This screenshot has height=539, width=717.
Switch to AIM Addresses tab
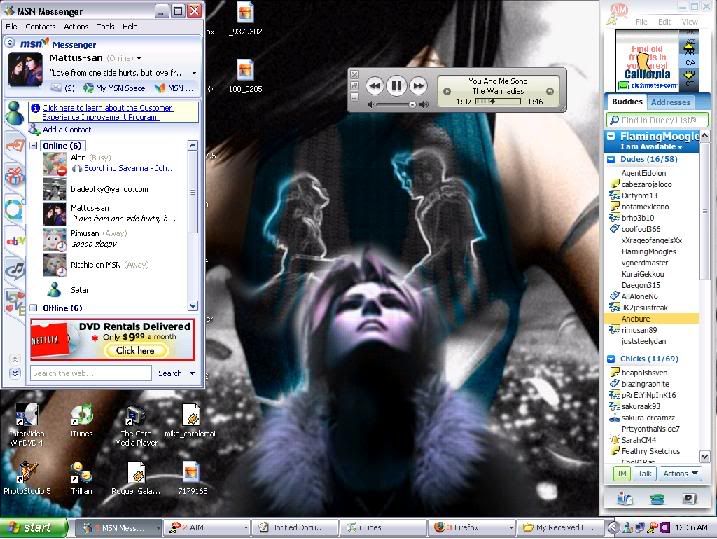(670, 102)
